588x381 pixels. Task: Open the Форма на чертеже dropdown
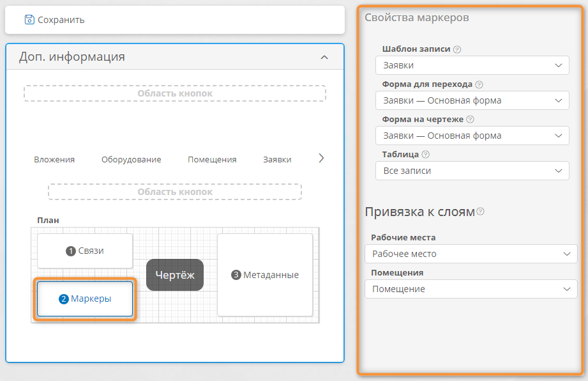472,136
